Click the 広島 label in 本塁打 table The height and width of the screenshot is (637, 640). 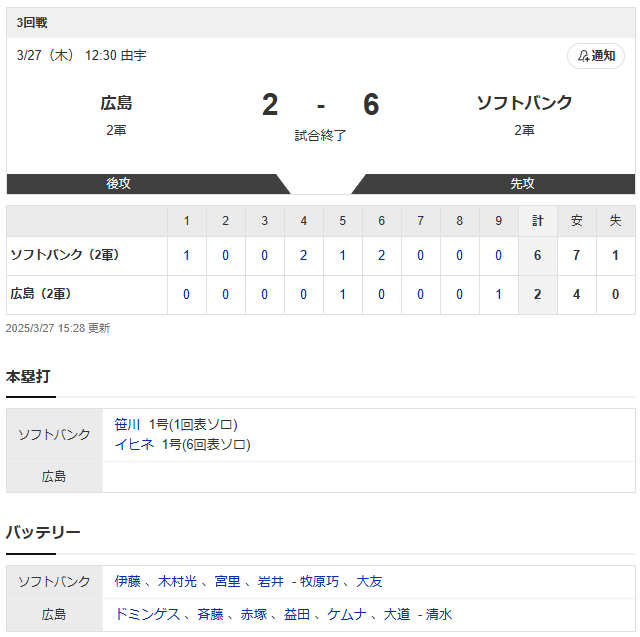coord(54,477)
